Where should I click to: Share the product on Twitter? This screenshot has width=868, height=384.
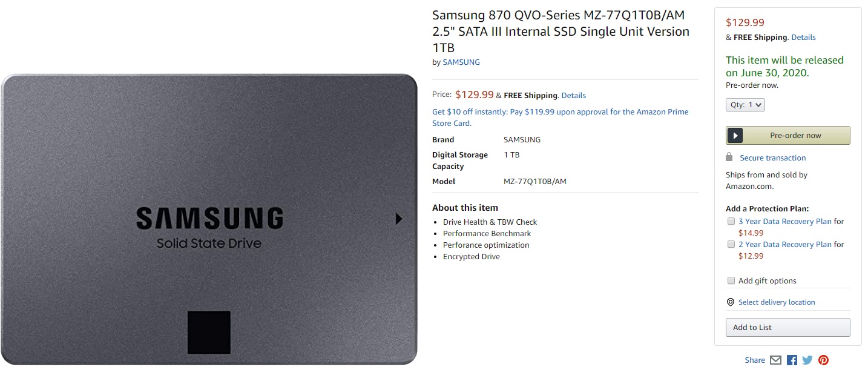click(x=807, y=360)
